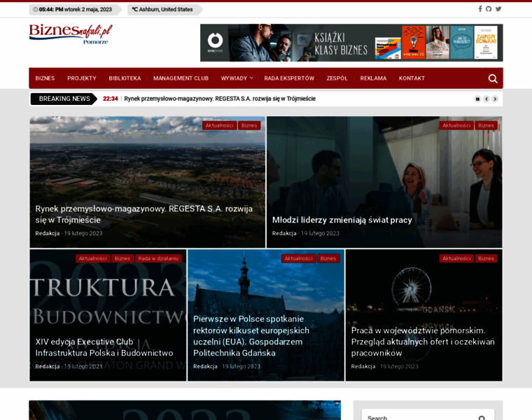The image size is (532, 420).
Task: Click Redakcja author under rektorów article
Action: click(x=205, y=366)
